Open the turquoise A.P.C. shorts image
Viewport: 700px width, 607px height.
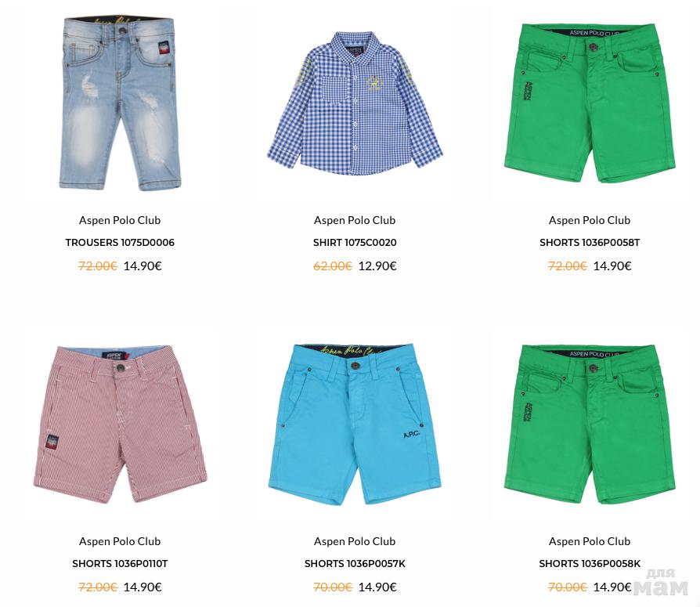pyautogui.click(x=355, y=425)
